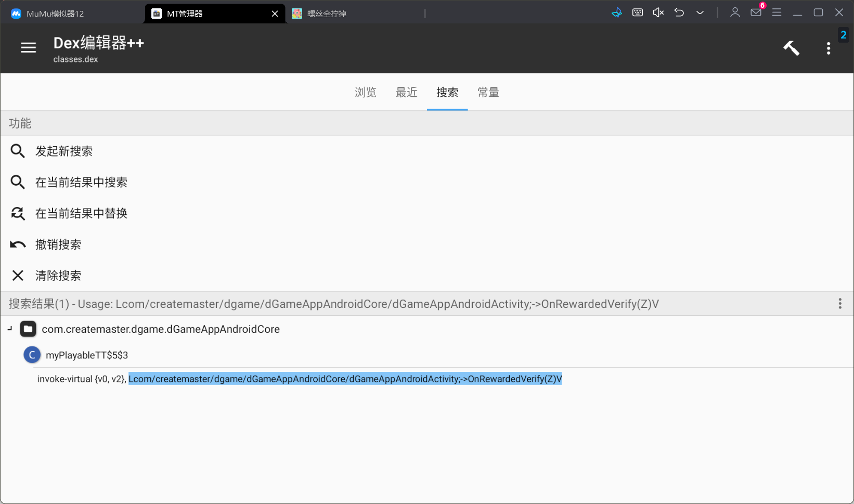Viewport: 854px width, 504px height.
Task: Click the hammer build icon
Action: point(791,48)
